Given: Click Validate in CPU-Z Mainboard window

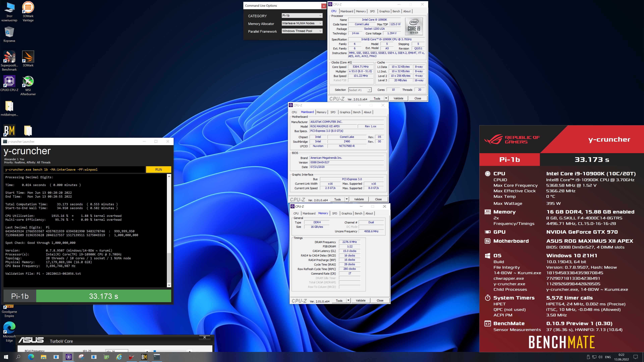Looking at the screenshot, I should coord(359,199).
